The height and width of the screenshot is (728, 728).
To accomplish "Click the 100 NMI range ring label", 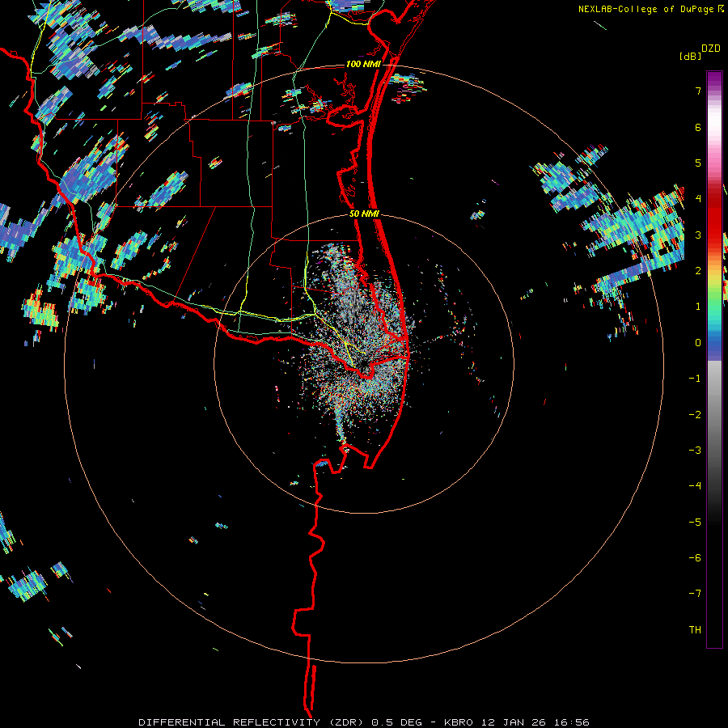I will [363, 64].
